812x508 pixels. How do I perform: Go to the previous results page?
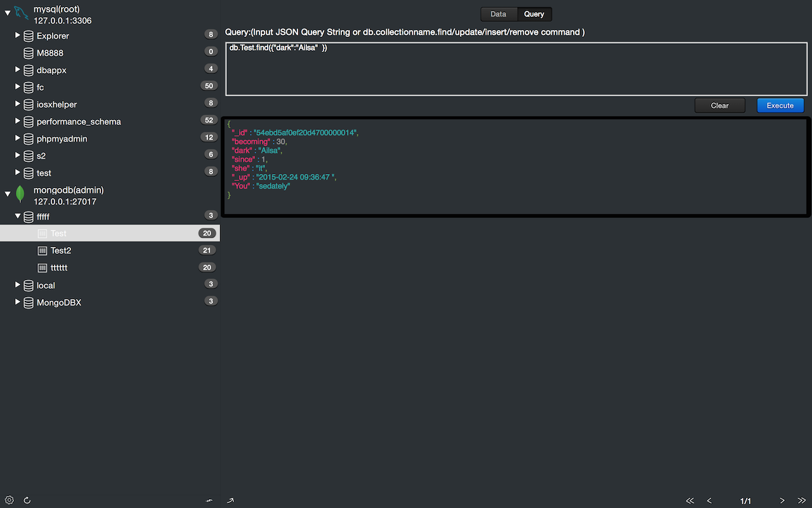coord(709,500)
